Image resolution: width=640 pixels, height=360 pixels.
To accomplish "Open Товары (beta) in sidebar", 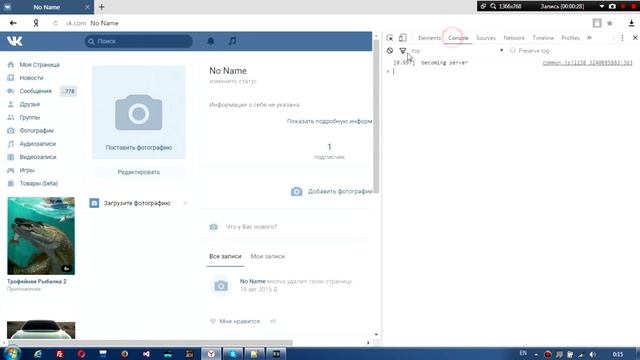I will pyautogui.click(x=39, y=183).
